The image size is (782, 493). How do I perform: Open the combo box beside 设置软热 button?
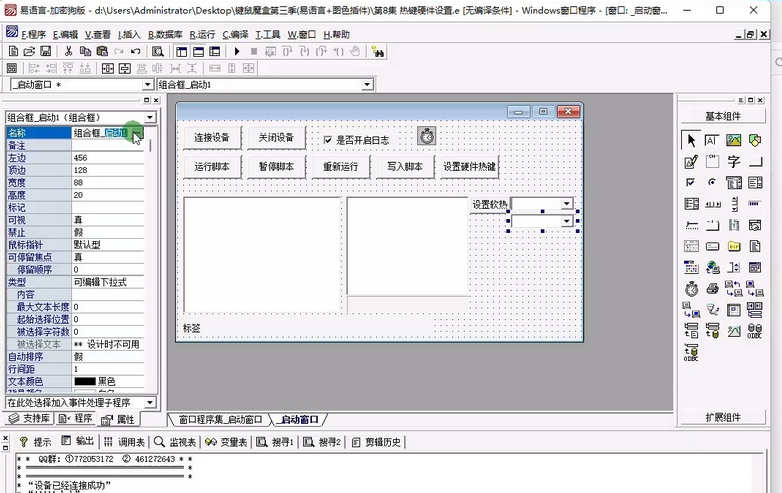pyautogui.click(x=566, y=203)
